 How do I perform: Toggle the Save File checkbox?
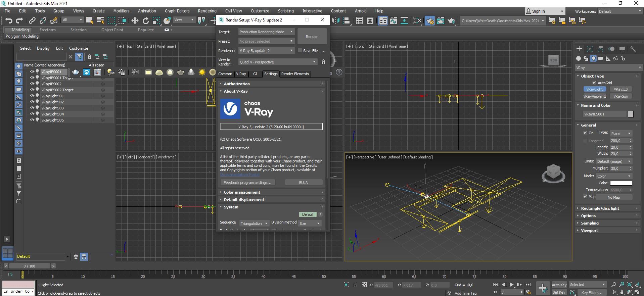300,51
